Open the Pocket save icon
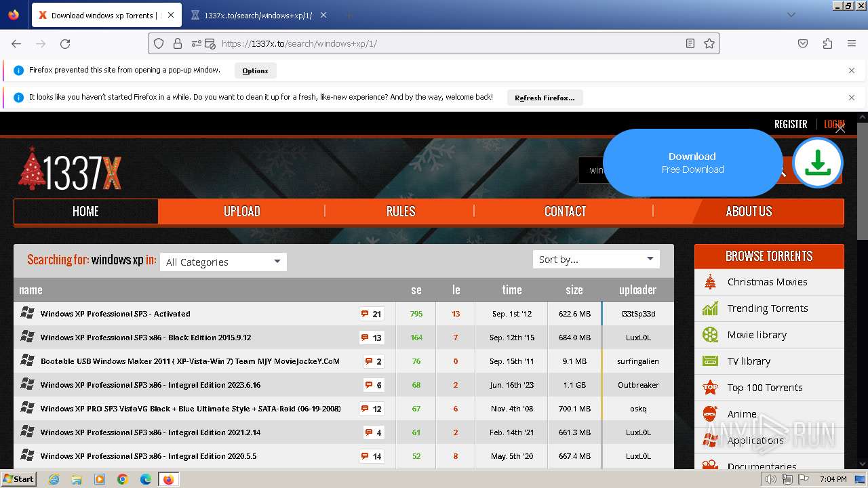This screenshot has width=868, height=488. [x=803, y=43]
